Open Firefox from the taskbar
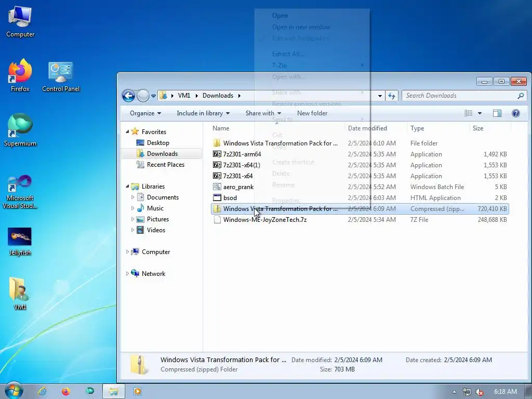This screenshot has width=532, height=399. tap(66, 391)
